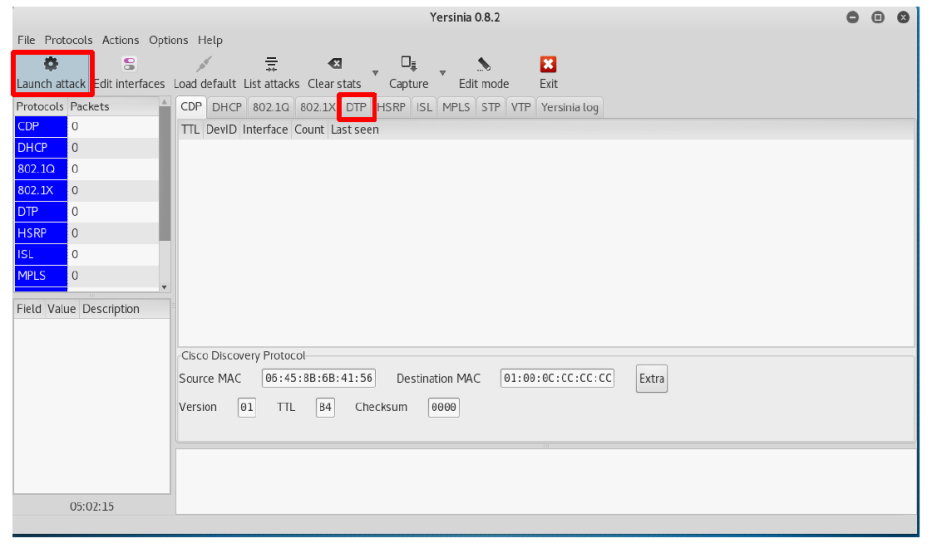The image size is (936, 547).
Task: Click the red Exit icon
Action: tap(548, 64)
